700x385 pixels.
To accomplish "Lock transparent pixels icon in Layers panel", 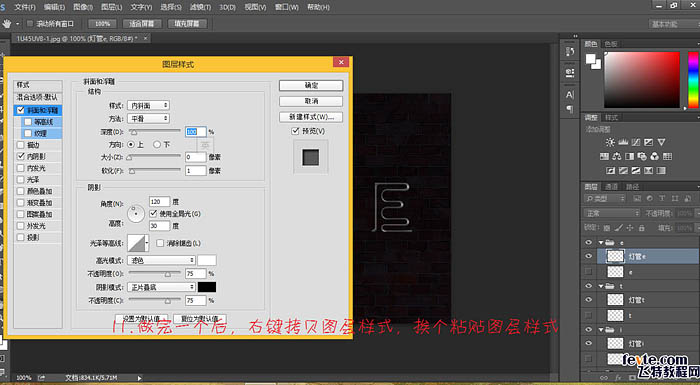I will 608,228.
